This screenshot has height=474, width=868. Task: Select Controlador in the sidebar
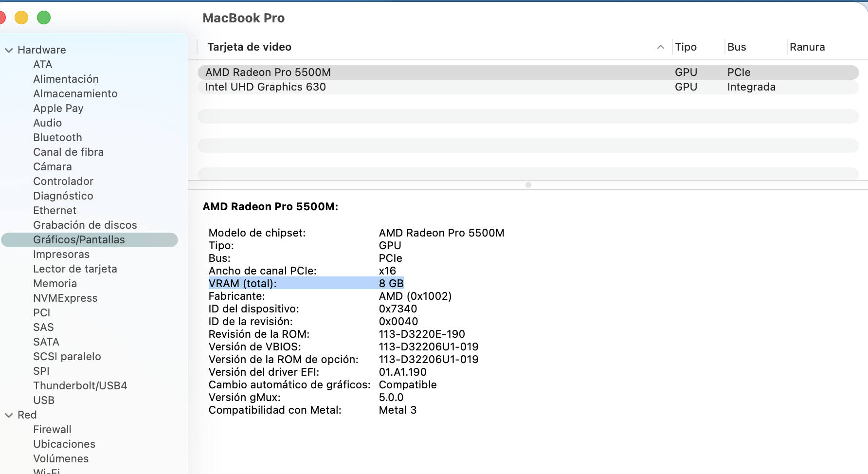tap(63, 181)
